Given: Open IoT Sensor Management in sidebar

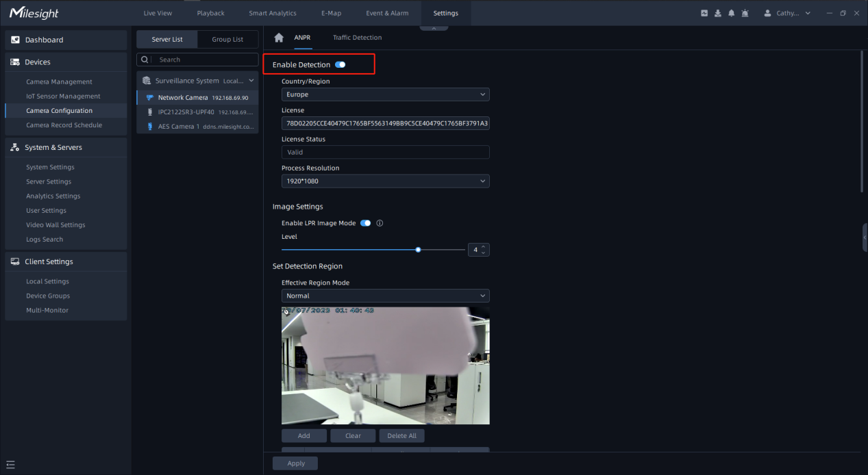Looking at the screenshot, I should (x=63, y=97).
